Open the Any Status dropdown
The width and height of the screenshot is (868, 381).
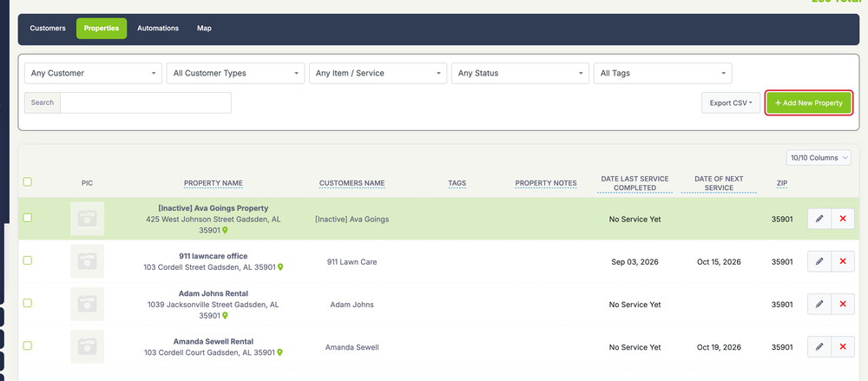point(520,73)
